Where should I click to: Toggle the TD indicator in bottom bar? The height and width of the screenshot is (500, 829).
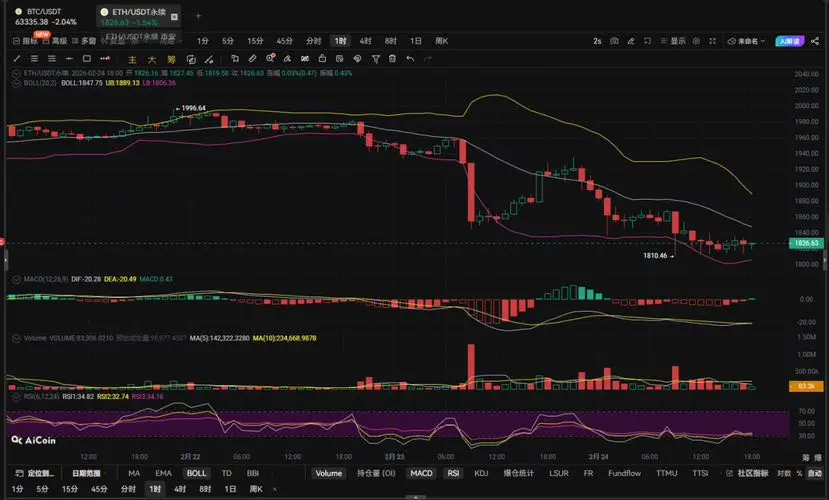pos(227,473)
